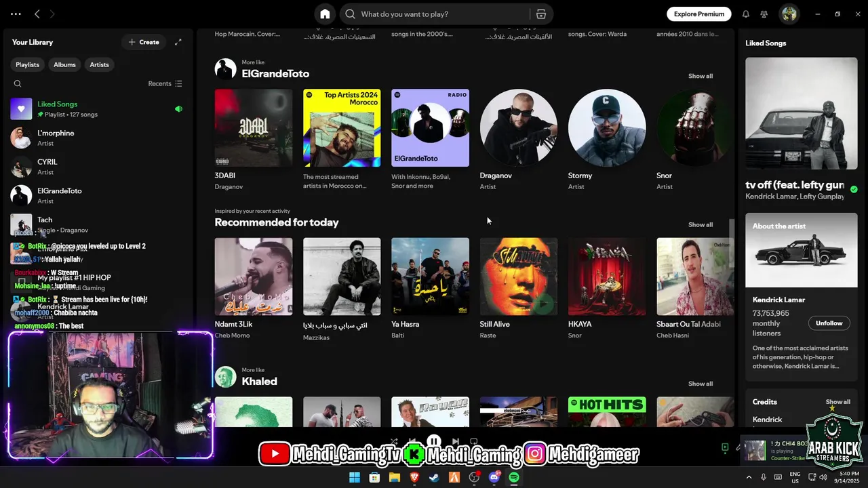Toggle the Now Playing view icon
This screenshot has height=488, width=868.
click(x=725, y=447)
